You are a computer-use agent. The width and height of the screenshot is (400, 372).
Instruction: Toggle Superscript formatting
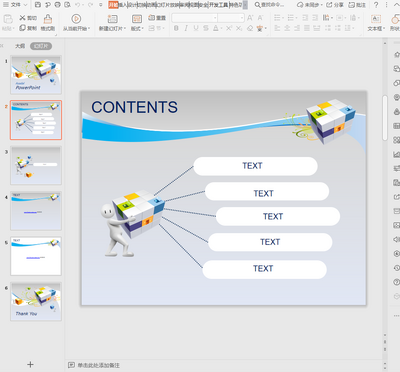pos(229,28)
